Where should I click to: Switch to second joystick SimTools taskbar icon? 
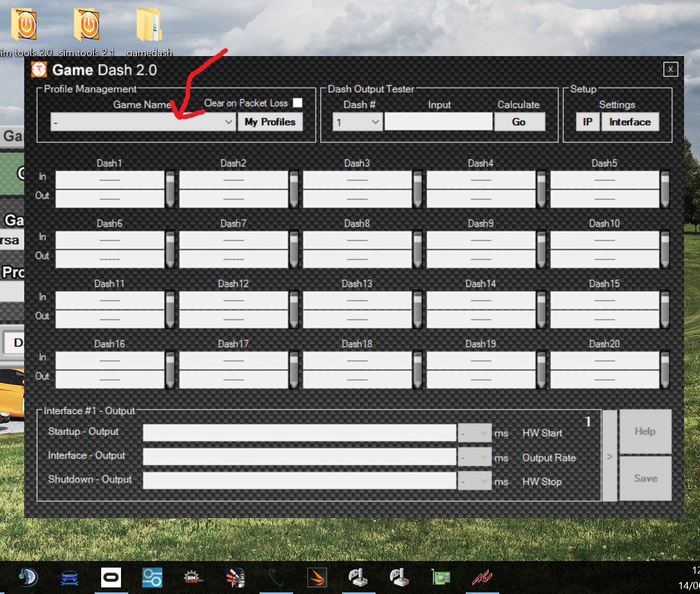pyautogui.click(x=400, y=577)
